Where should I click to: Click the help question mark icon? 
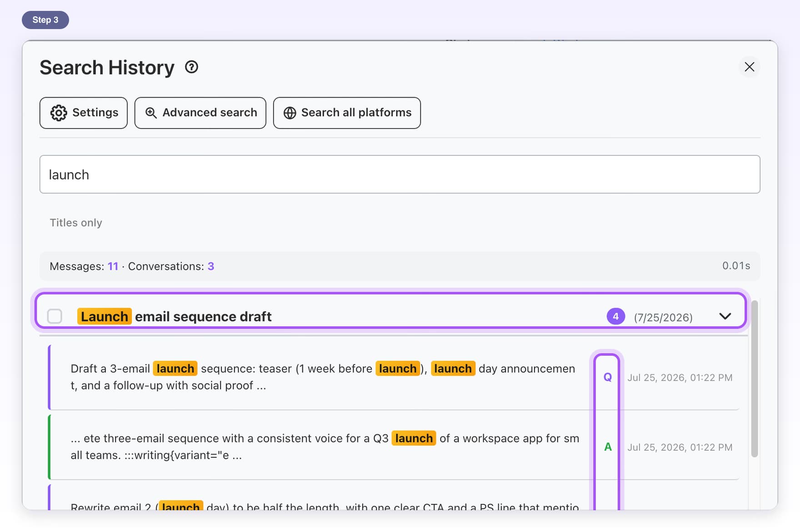(191, 67)
